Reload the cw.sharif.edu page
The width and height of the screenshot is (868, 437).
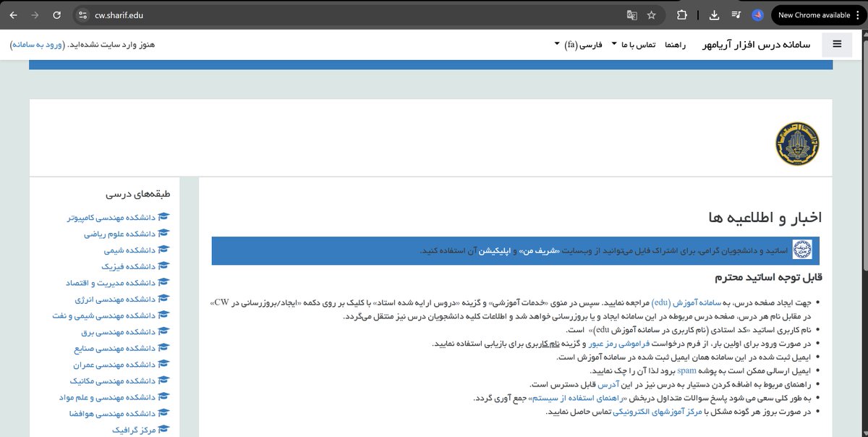57,14
